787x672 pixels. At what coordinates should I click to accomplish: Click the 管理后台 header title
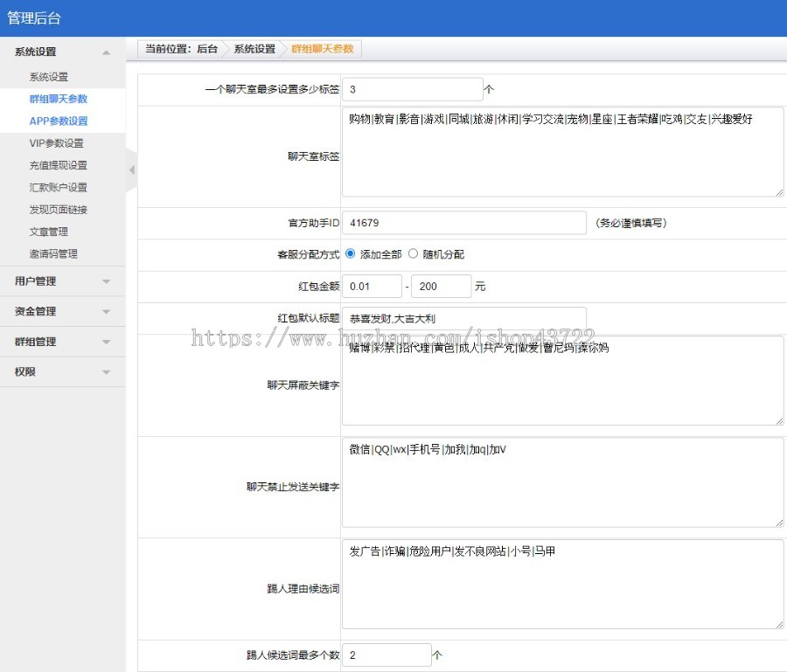tap(33, 18)
